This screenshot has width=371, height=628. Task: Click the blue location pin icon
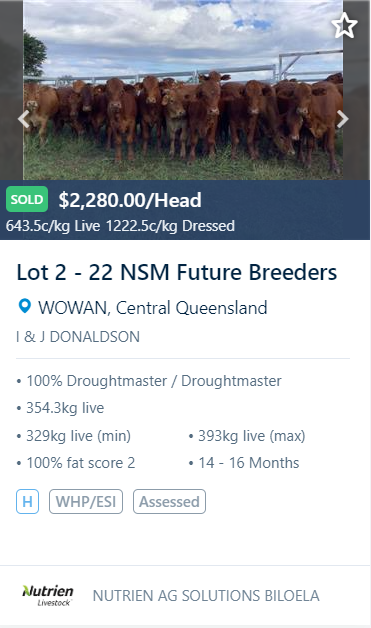click(x=24, y=306)
